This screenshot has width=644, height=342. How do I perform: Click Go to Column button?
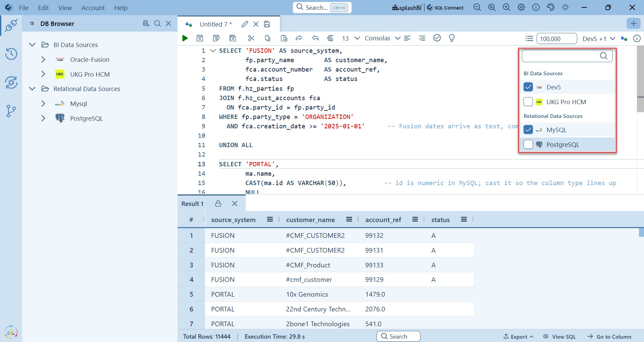coord(609,337)
